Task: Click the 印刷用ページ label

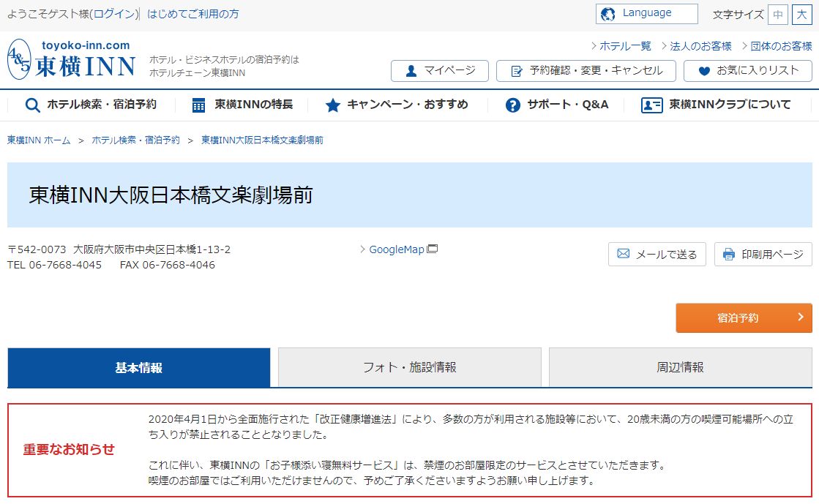Action: coord(772,255)
